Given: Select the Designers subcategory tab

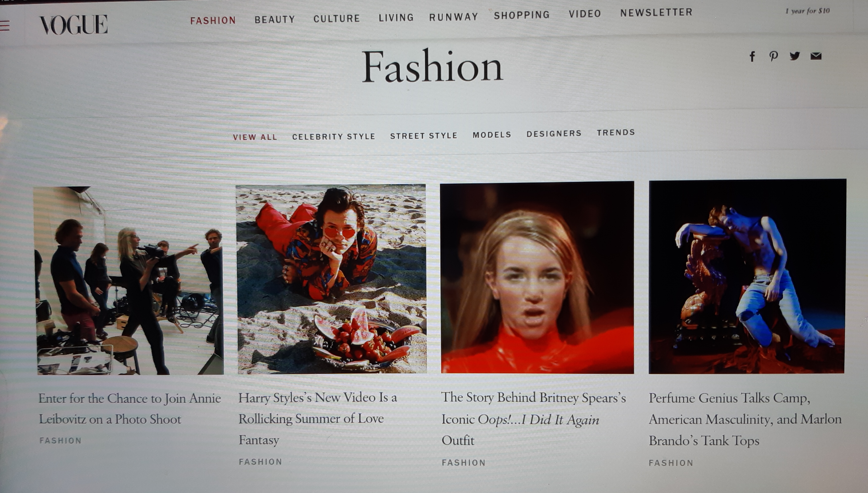Looking at the screenshot, I should click(x=554, y=134).
